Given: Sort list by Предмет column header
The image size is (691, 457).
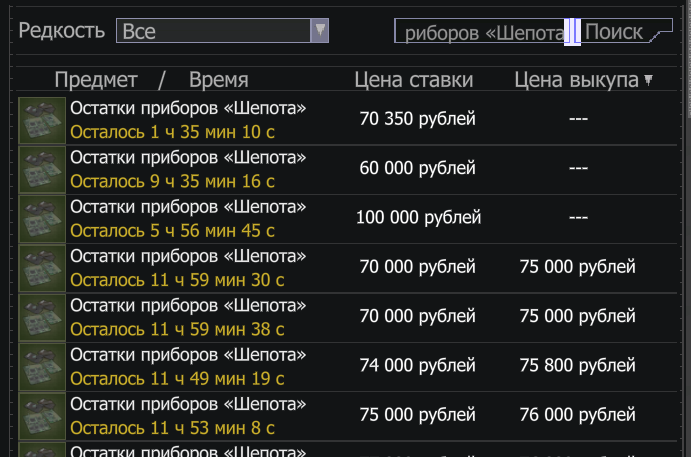Looking at the screenshot, I should 97,80.
